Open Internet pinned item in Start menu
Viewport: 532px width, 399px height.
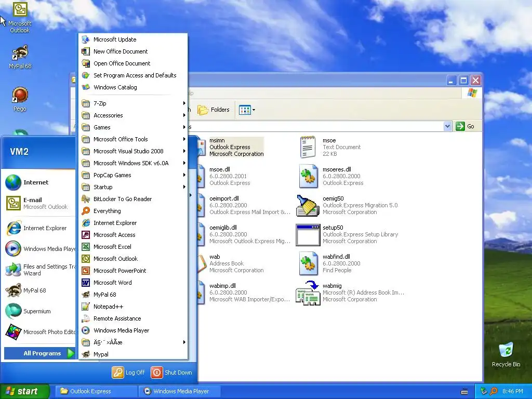(39, 182)
